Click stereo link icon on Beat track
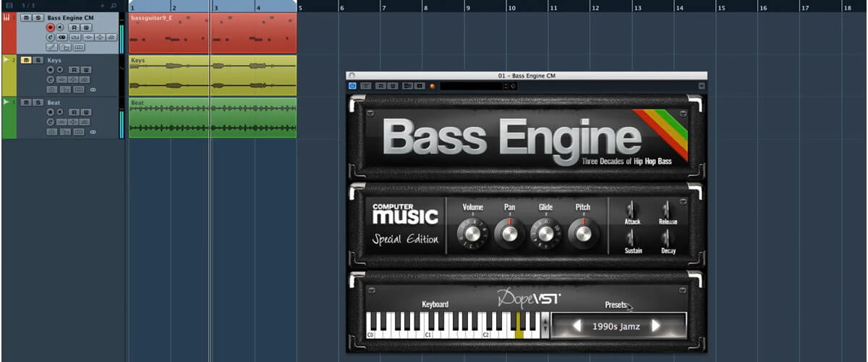868x362 pixels. [x=93, y=132]
